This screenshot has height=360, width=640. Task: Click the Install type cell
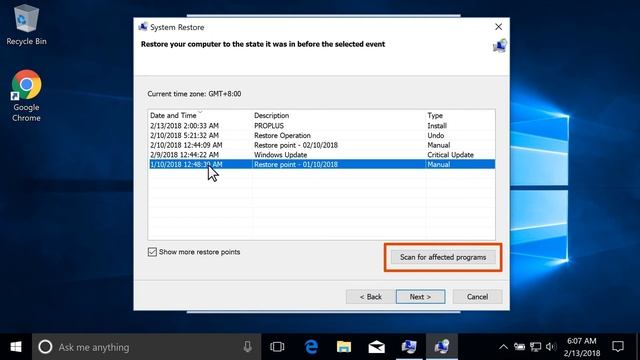tap(437, 126)
